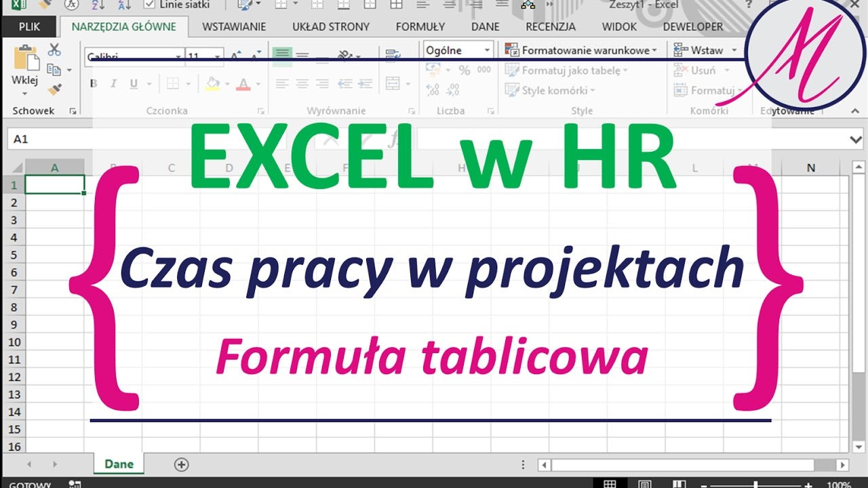Open Czcionka font dialog launcher
Image resolution: width=868 pixels, height=488 pixels.
point(261,110)
